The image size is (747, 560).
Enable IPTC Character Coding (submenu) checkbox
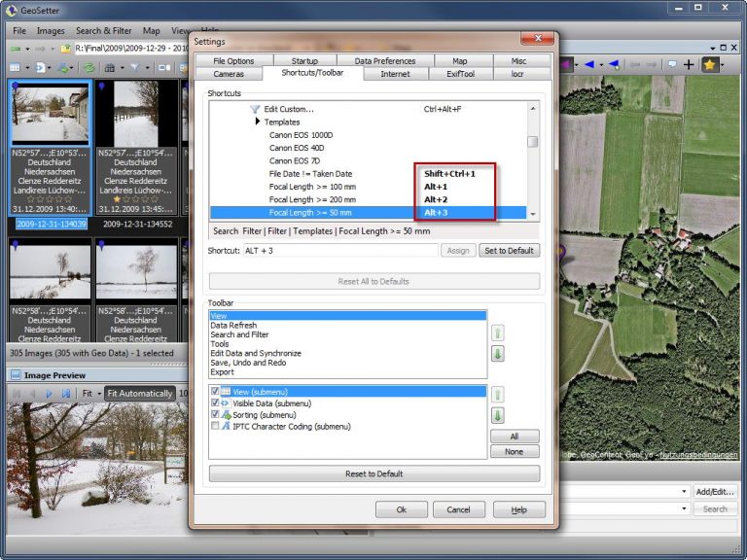(x=215, y=426)
